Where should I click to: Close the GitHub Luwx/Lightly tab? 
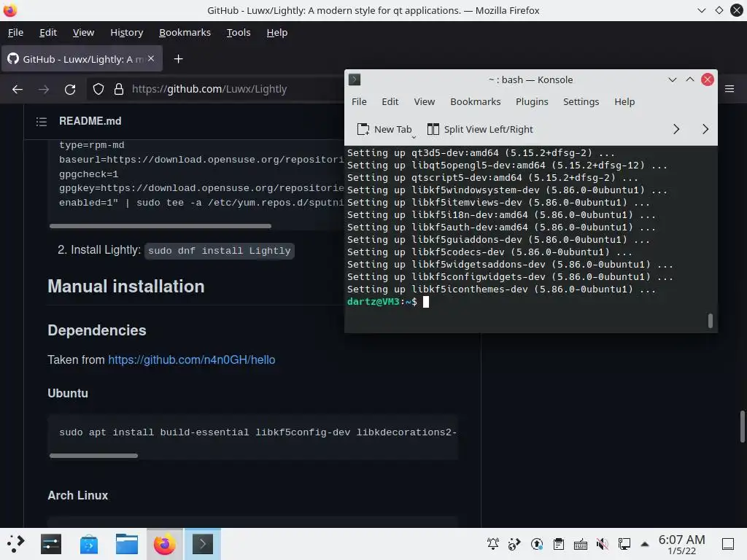(x=151, y=58)
